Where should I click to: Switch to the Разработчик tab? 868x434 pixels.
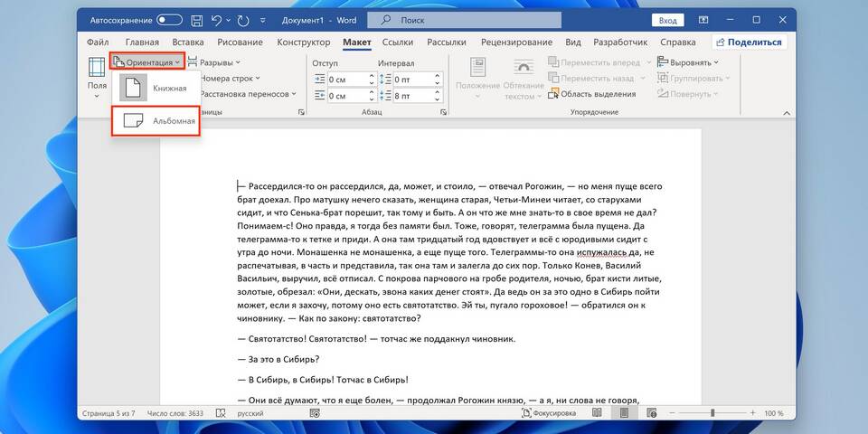pos(620,42)
